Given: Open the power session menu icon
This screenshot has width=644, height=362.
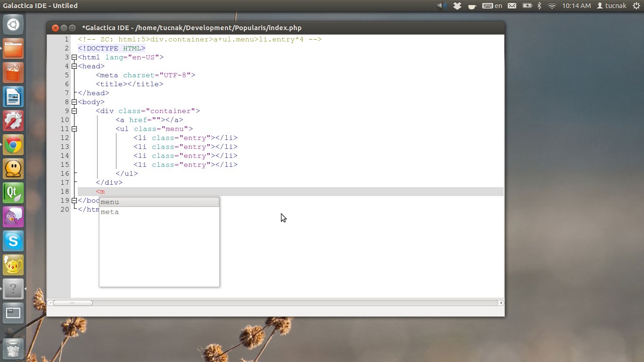Looking at the screenshot, I should [x=636, y=6].
